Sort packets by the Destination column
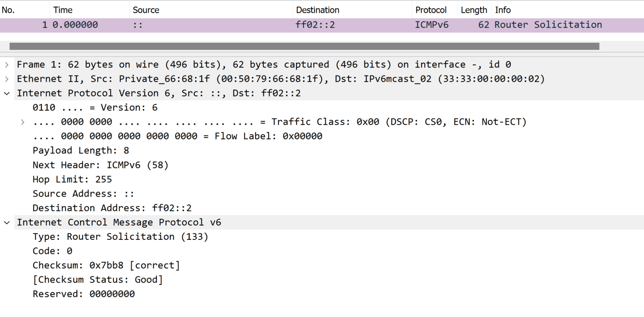The width and height of the screenshot is (644, 317). pos(317,10)
